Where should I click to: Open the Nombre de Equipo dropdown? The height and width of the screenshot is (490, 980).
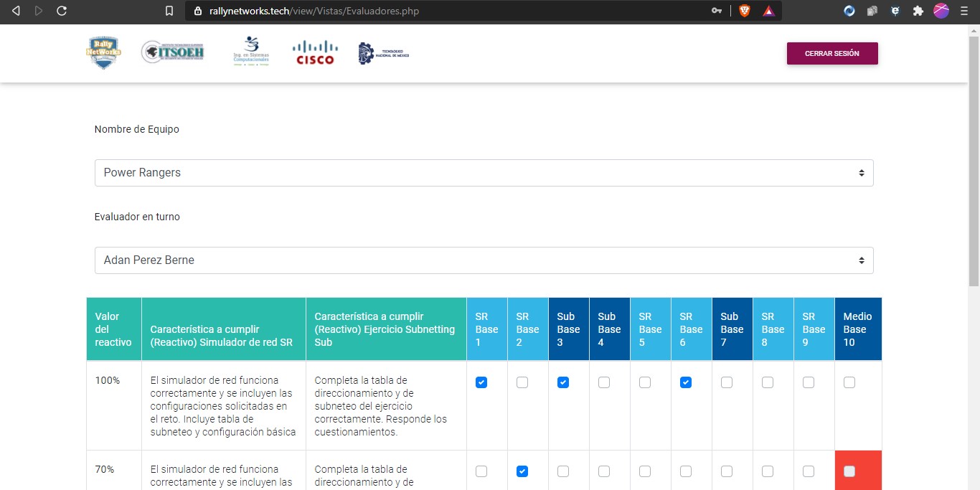484,173
